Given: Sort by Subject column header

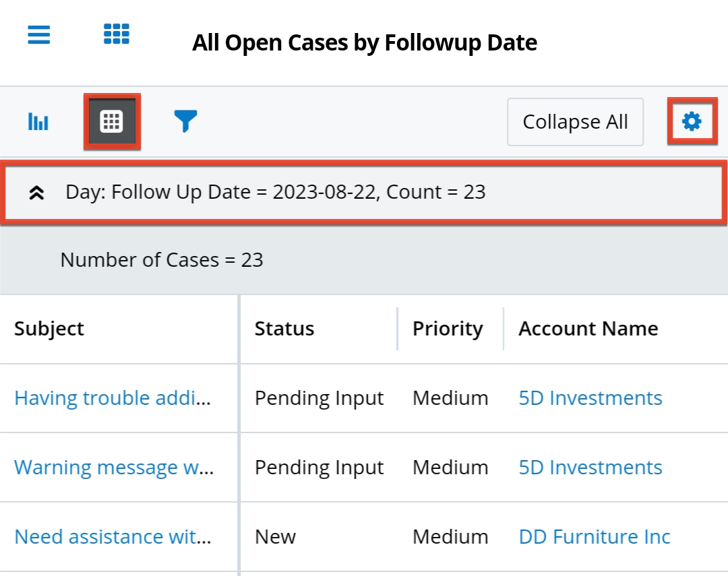Looking at the screenshot, I should pyautogui.click(x=49, y=329).
